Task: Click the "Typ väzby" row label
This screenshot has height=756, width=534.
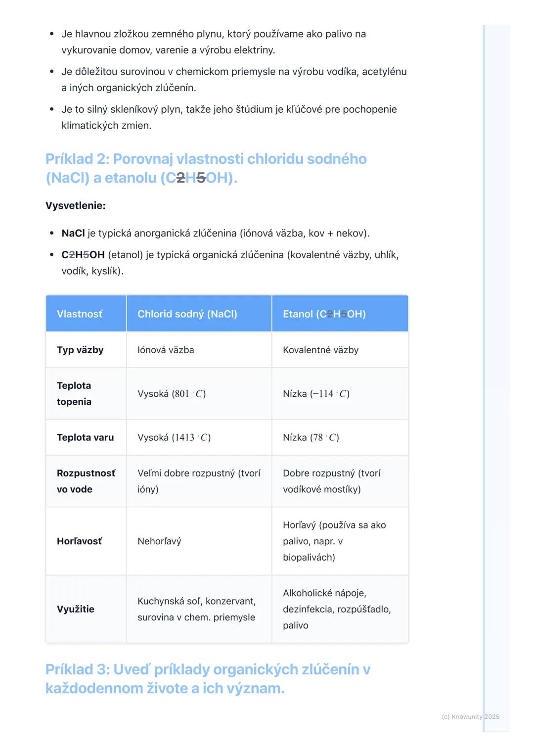Action: pyautogui.click(x=80, y=350)
